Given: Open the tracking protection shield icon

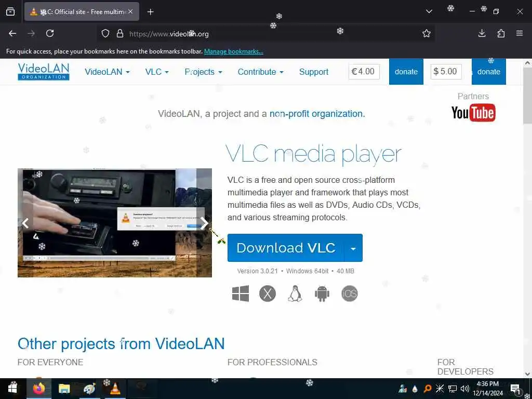Looking at the screenshot, I should pos(105,34).
